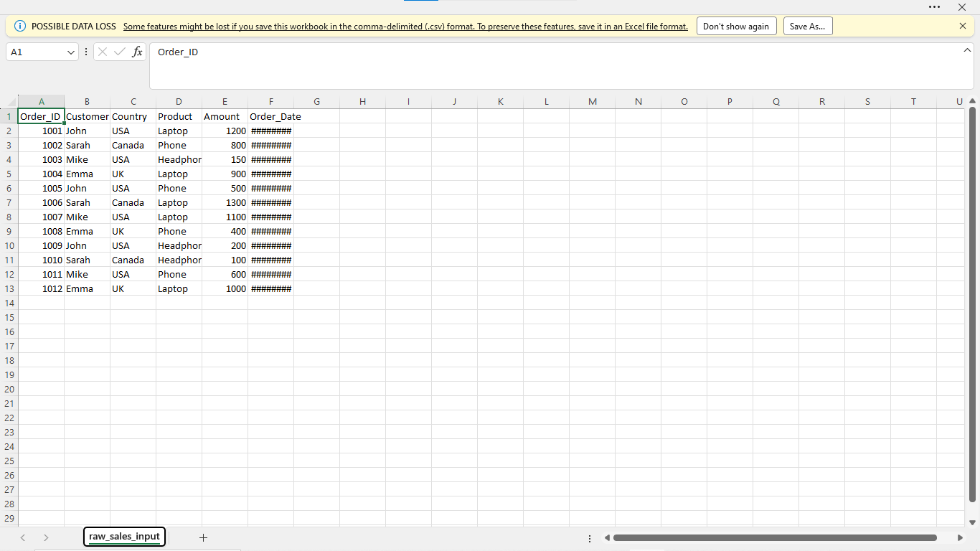Viewport: 980px width, 551px height.
Task: Select the ######## date cell in row 2
Action: point(271,131)
